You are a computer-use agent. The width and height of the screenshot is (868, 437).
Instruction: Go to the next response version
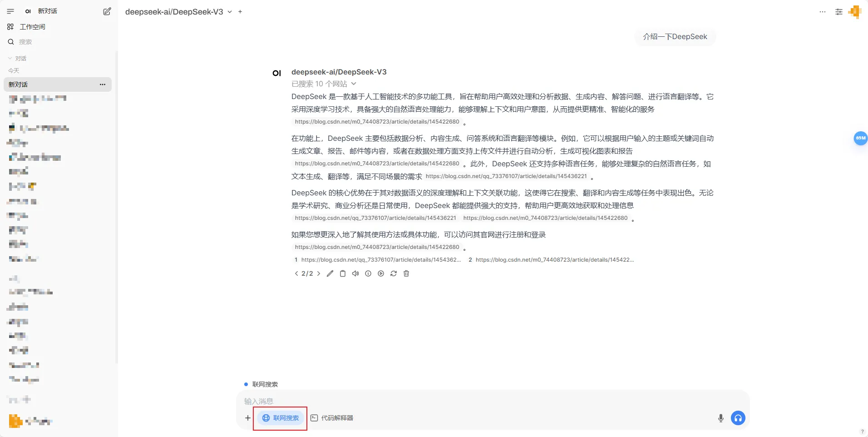[x=319, y=273]
